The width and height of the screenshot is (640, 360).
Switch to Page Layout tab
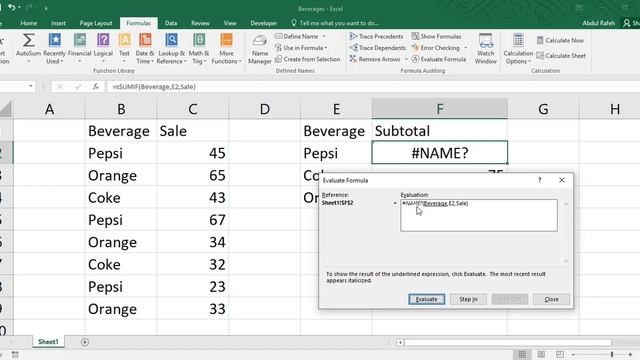[96, 23]
